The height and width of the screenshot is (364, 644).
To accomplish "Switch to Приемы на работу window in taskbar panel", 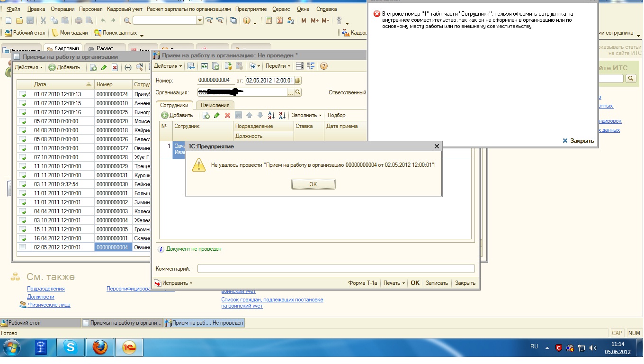I will (x=122, y=323).
